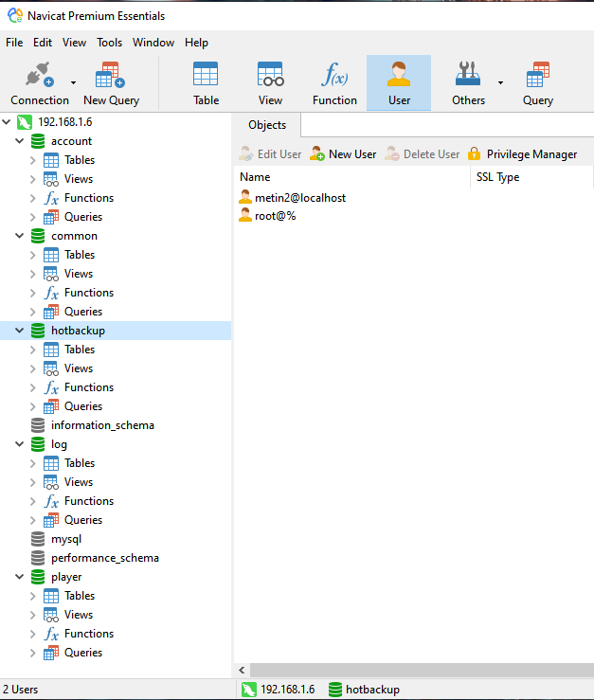Click the SSL Type column header
Image resolution: width=594 pixels, height=700 pixels.
[531, 177]
